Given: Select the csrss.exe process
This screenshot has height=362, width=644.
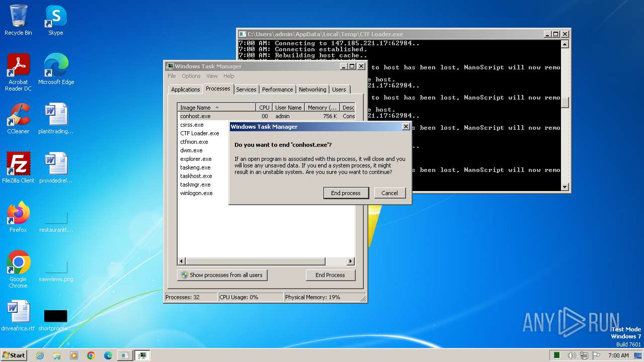Looking at the screenshot, I should pyautogui.click(x=192, y=125).
